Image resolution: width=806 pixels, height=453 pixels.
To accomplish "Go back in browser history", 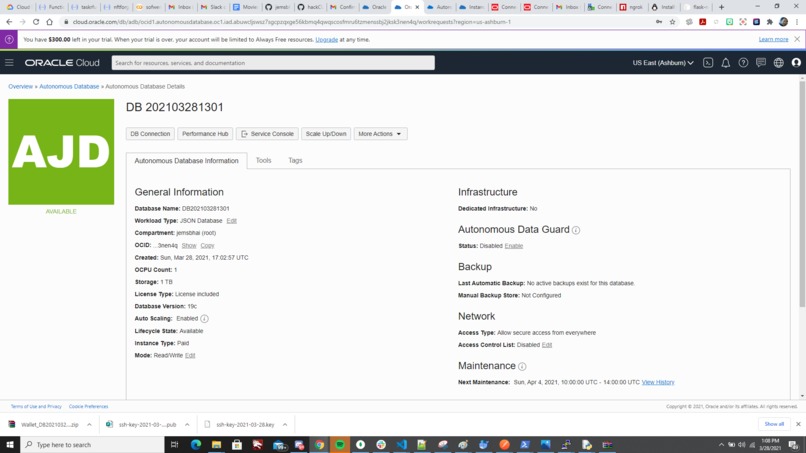I will (x=9, y=22).
